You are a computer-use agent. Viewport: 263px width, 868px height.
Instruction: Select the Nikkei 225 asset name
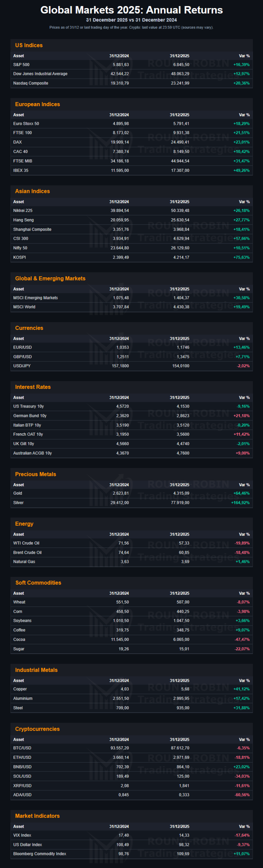pos(23,211)
